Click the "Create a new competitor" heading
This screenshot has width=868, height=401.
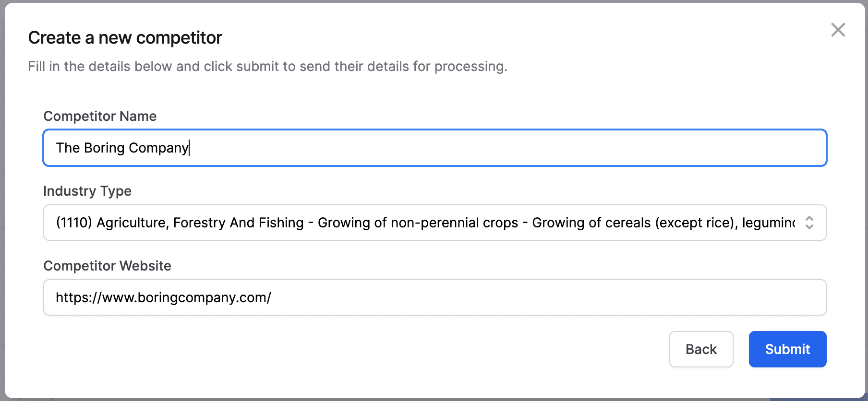coord(125,38)
